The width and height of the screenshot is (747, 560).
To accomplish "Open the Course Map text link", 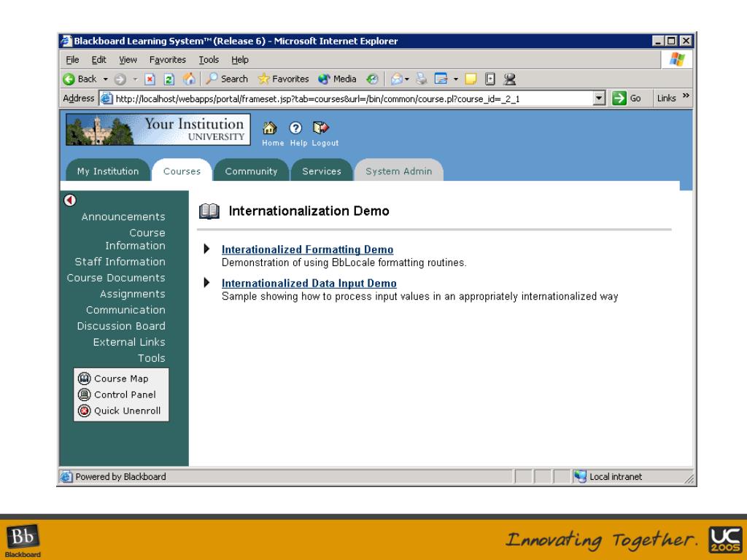I will tap(122, 378).
